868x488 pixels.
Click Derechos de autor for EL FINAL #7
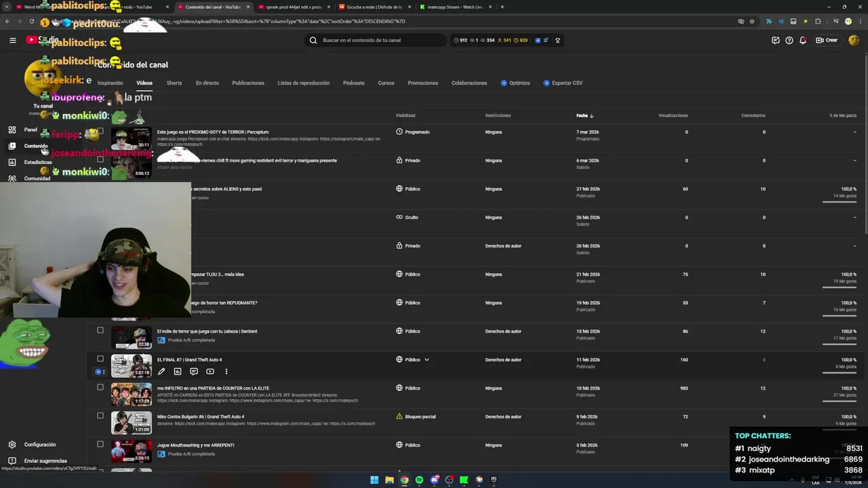503,360
